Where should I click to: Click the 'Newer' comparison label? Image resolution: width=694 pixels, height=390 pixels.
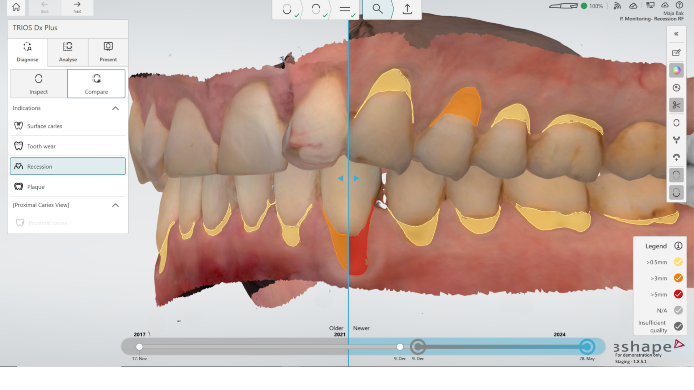point(361,328)
